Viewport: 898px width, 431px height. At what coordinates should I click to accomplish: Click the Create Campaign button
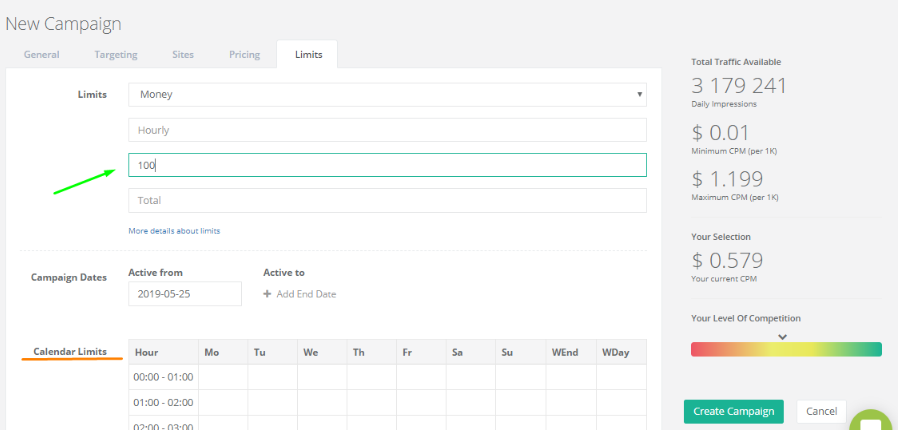point(734,412)
